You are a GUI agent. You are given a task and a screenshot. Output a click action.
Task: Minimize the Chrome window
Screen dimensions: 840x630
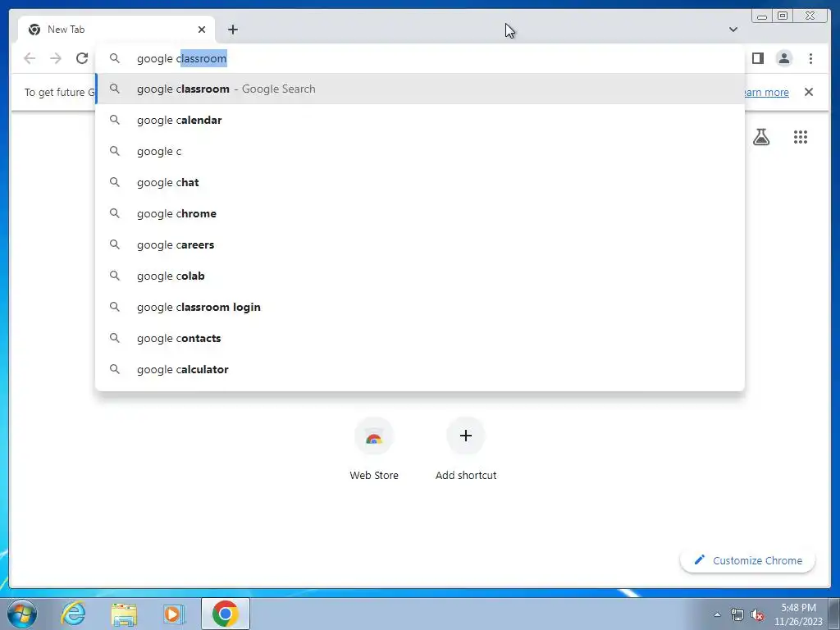pyautogui.click(x=762, y=16)
